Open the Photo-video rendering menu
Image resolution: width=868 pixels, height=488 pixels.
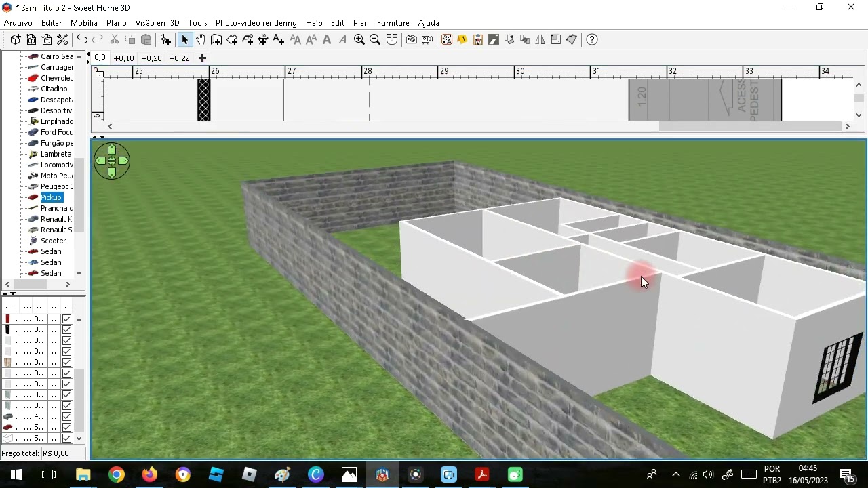point(256,23)
